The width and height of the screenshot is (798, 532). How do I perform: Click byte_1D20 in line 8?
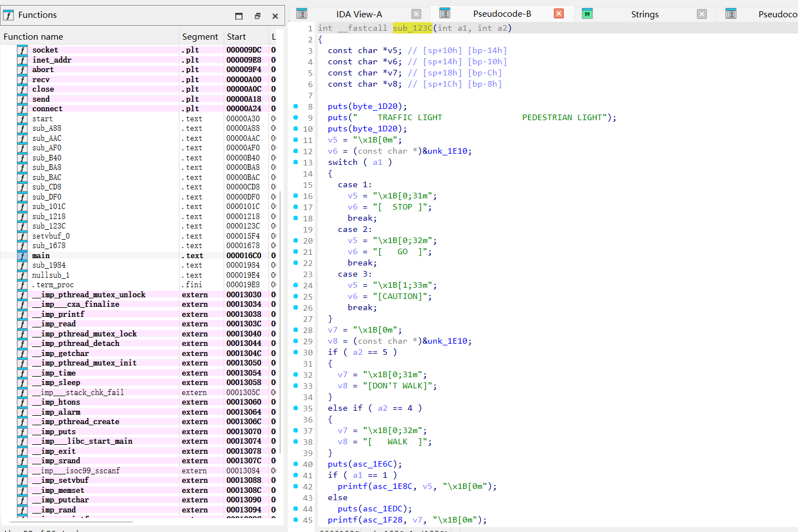[377, 106]
